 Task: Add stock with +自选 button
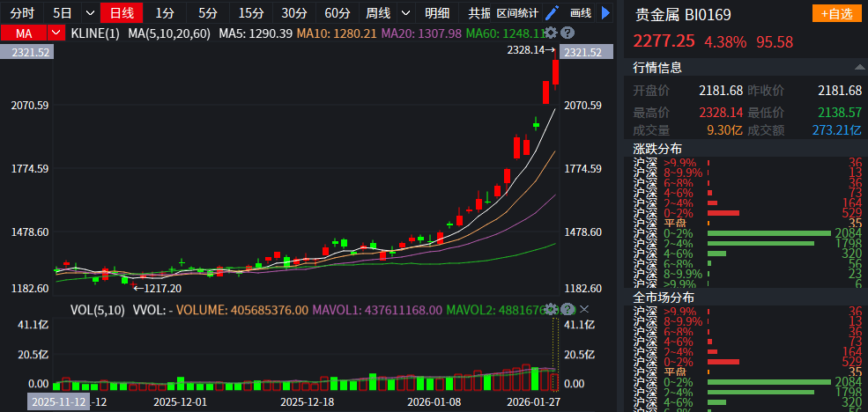(x=836, y=13)
